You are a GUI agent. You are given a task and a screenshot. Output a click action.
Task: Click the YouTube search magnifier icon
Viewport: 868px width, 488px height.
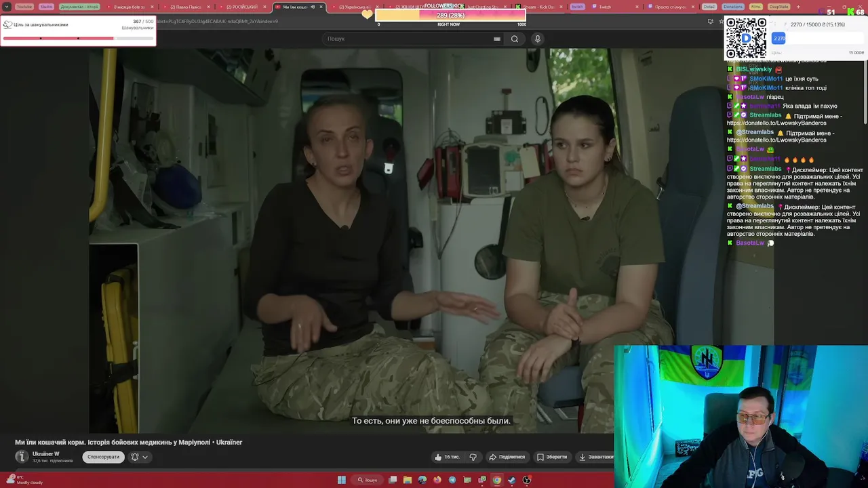coord(515,39)
